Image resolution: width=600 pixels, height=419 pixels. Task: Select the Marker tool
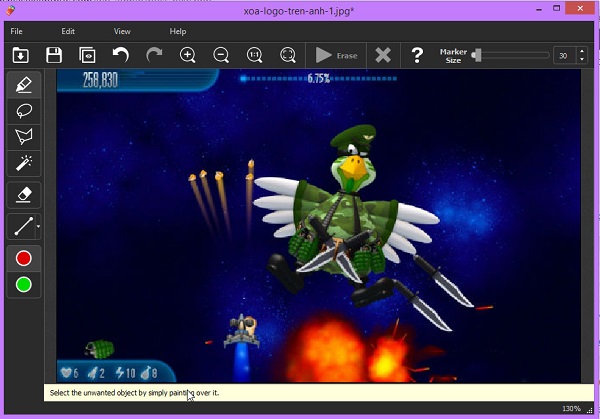[24, 85]
